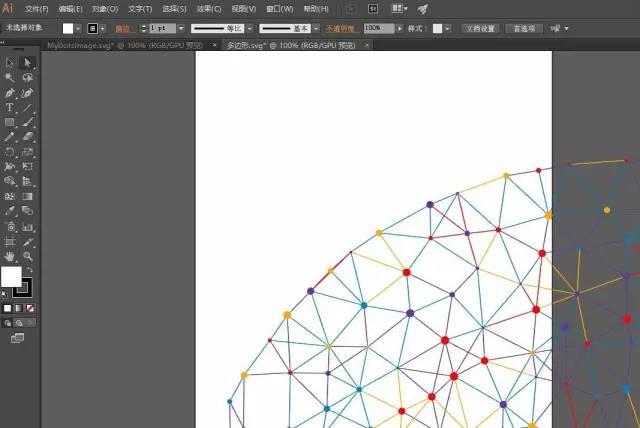640x428 pixels.
Task: Switch to the Hand tool
Action: 10,256
